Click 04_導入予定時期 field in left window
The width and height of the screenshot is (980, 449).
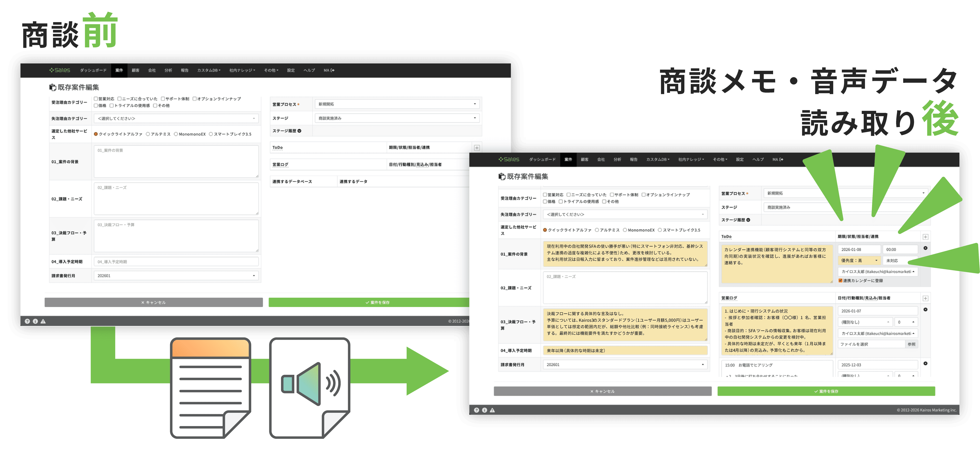coord(176,262)
